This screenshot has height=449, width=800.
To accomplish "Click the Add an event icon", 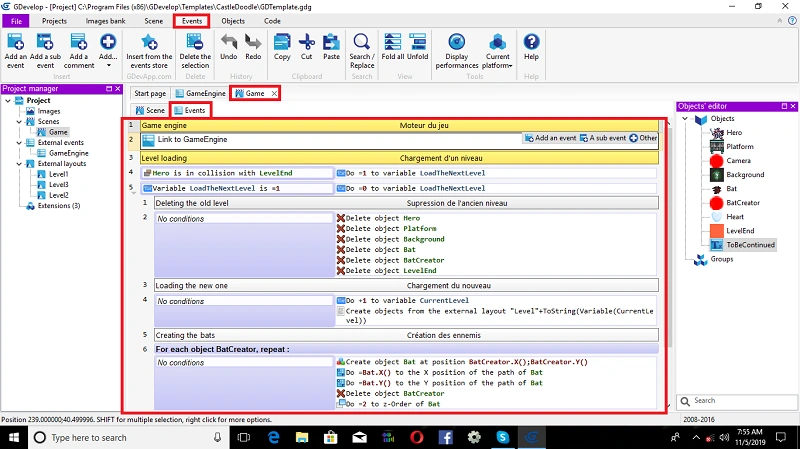I will tap(15, 42).
